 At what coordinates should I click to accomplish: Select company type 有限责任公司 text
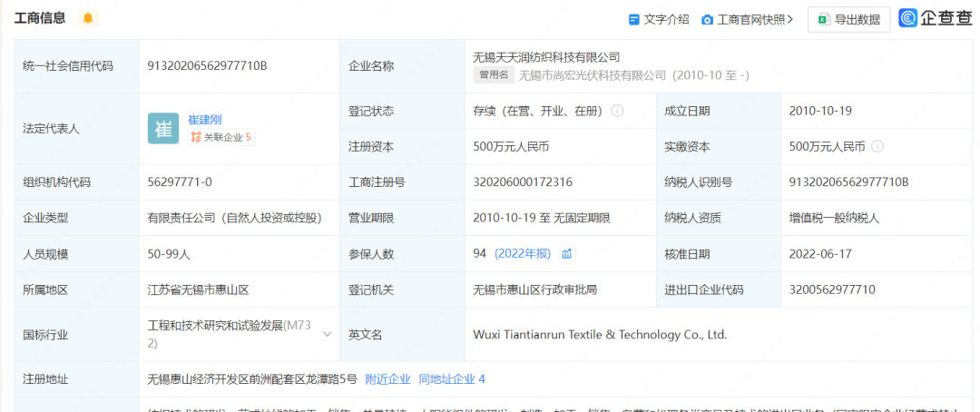(x=234, y=218)
